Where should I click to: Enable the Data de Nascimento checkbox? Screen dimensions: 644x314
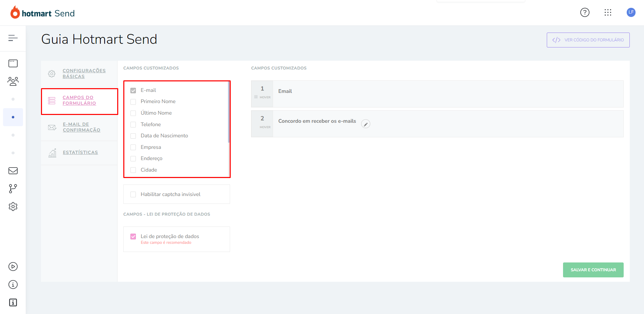coord(133,136)
